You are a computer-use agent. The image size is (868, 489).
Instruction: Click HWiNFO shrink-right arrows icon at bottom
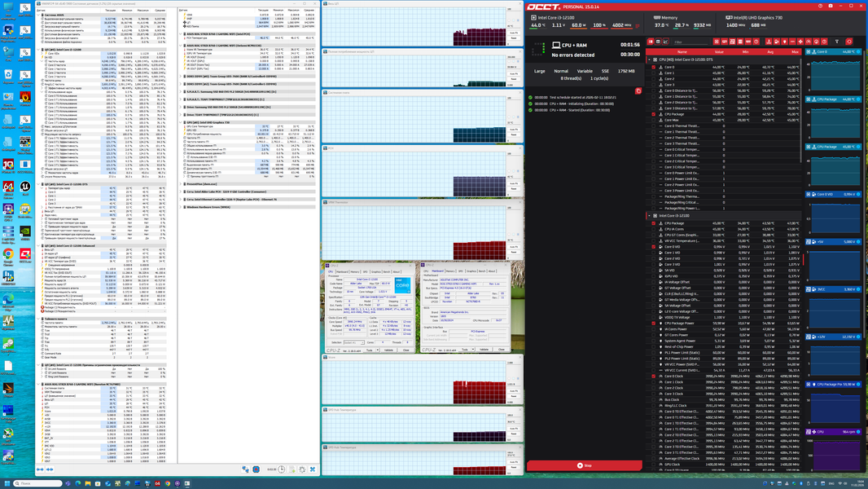pyautogui.click(x=50, y=469)
